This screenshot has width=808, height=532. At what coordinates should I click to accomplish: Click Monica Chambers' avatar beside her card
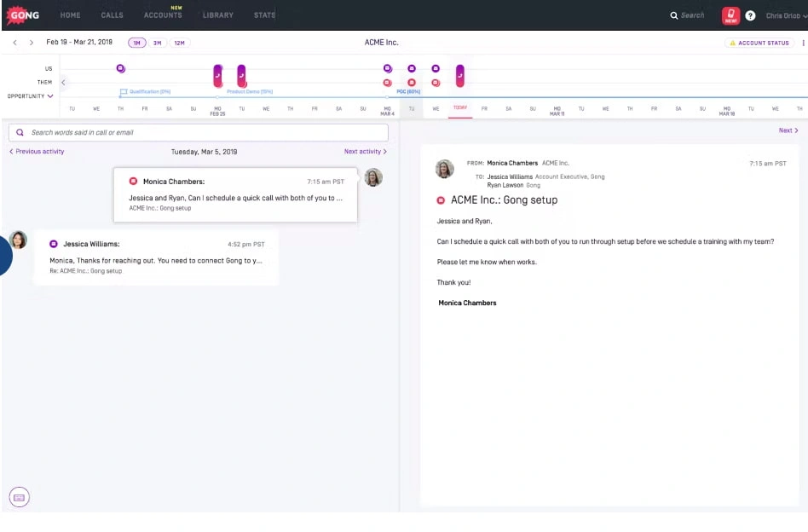click(373, 177)
